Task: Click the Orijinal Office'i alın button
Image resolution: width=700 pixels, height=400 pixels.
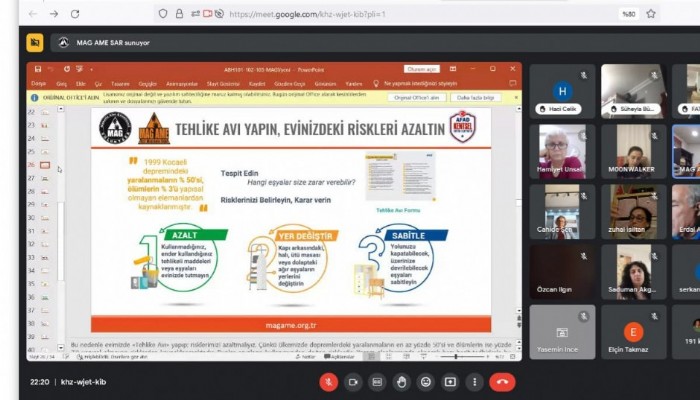Action: [x=417, y=98]
